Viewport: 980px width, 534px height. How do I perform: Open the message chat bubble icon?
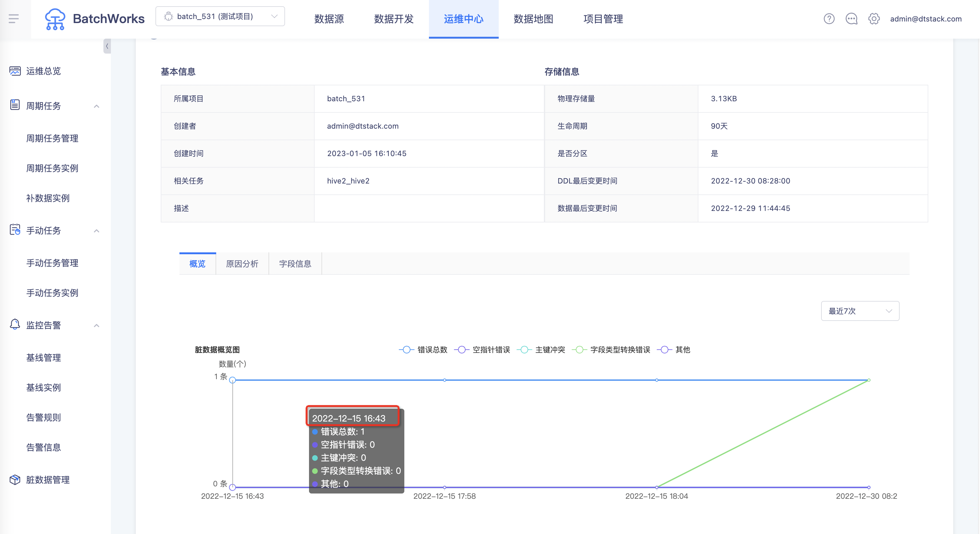coord(851,19)
